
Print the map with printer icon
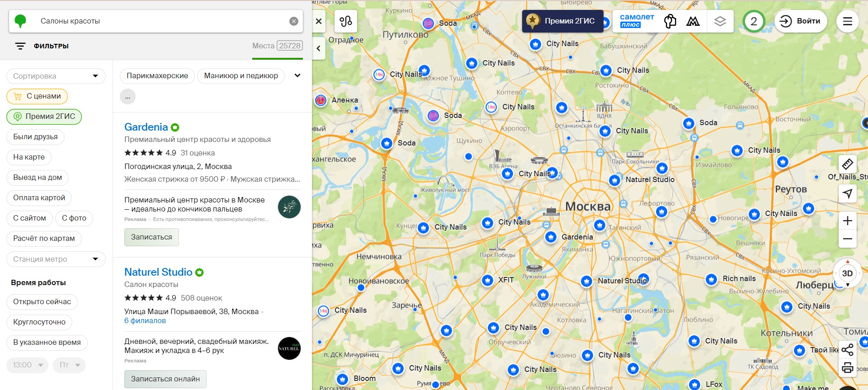pos(848,367)
